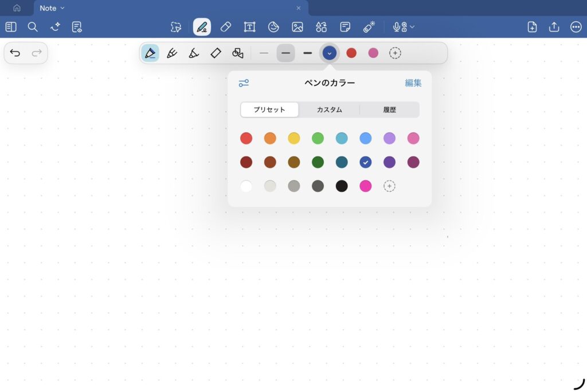Open the search magnifier

pyautogui.click(x=33, y=27)
